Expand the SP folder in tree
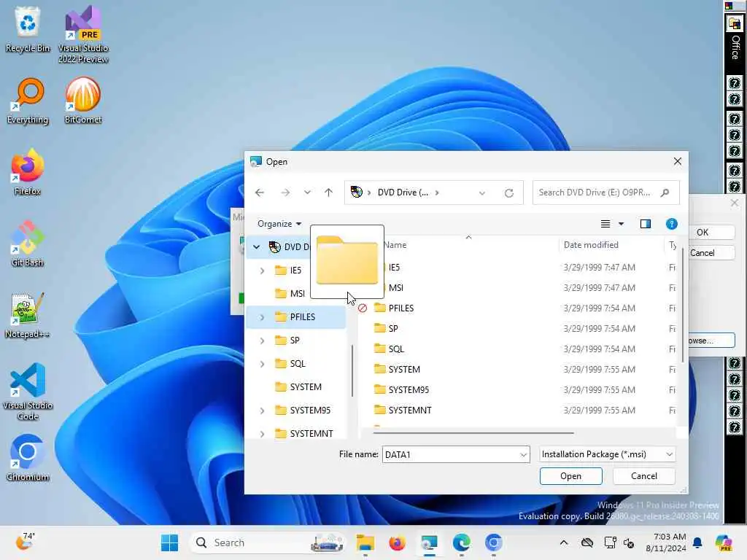747x560 pixels. pos(262,341)
